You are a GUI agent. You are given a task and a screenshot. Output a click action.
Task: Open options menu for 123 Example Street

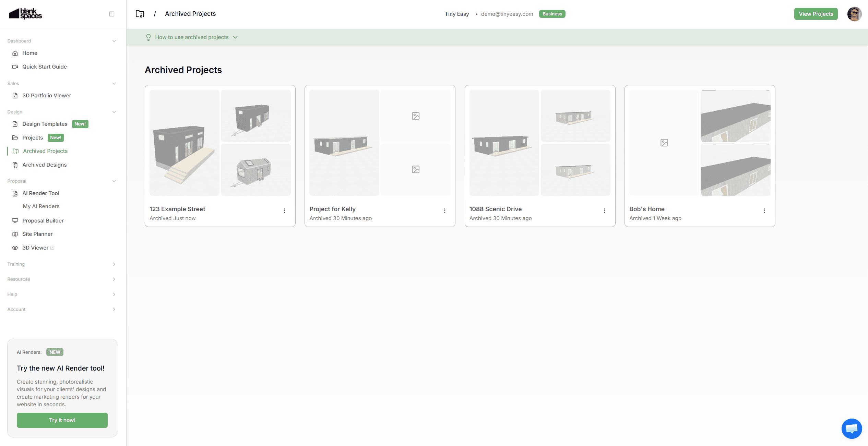click(x=284, y=211)
